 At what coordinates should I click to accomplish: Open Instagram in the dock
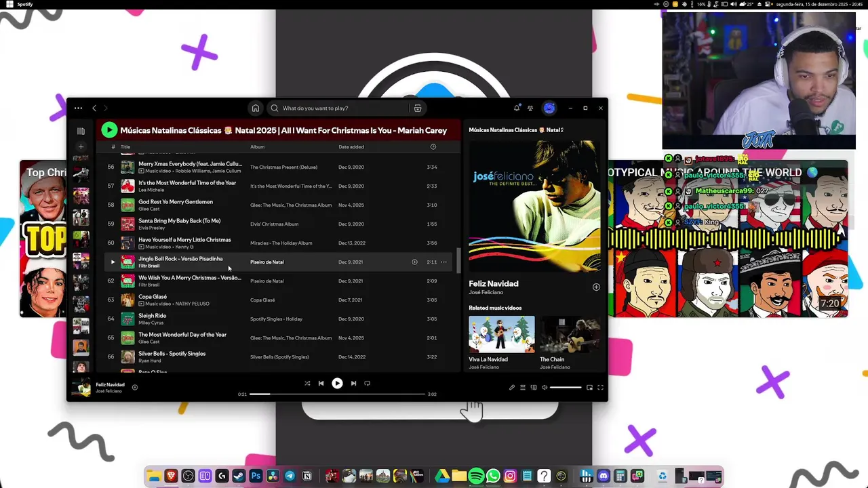510,476
